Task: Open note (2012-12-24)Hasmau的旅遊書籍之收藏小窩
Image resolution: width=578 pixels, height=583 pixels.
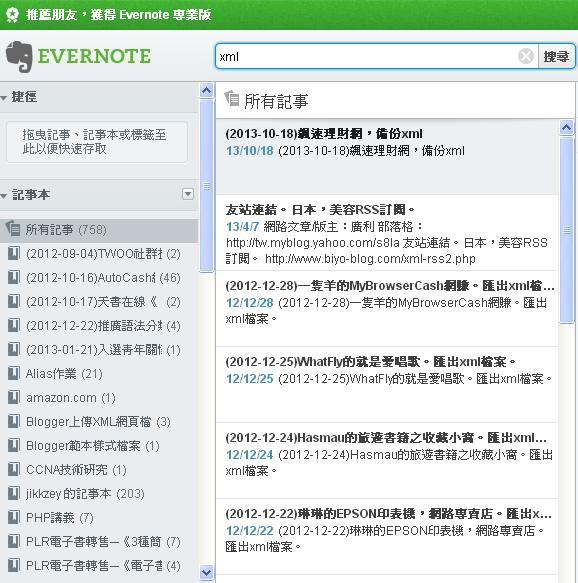Action: point(387,461)
